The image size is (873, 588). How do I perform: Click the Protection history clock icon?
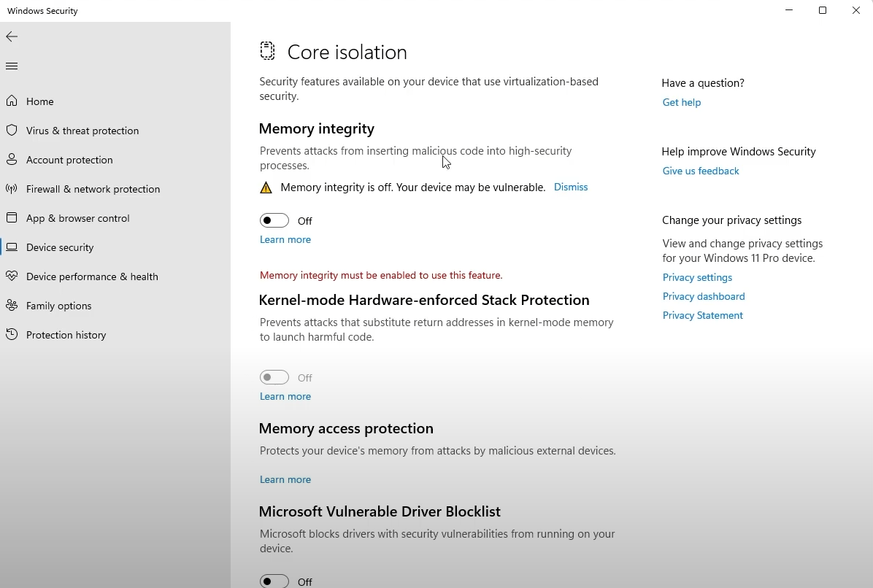click(12, 334)
